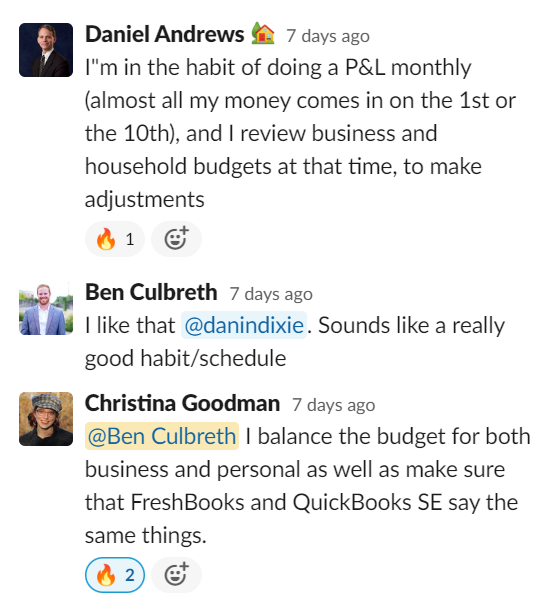Open Ben Culbreth's profile from the sender name
The height and width of the screenshot is (600, 548).
pos(151,292)
